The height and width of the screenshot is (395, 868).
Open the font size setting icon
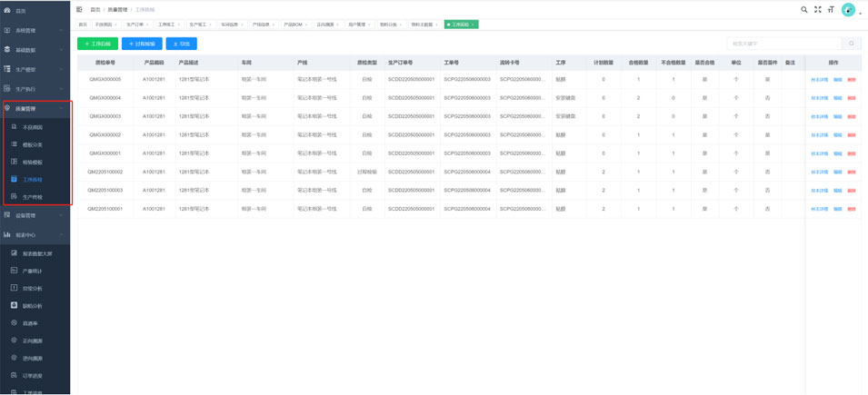click(x=830, y=9)
